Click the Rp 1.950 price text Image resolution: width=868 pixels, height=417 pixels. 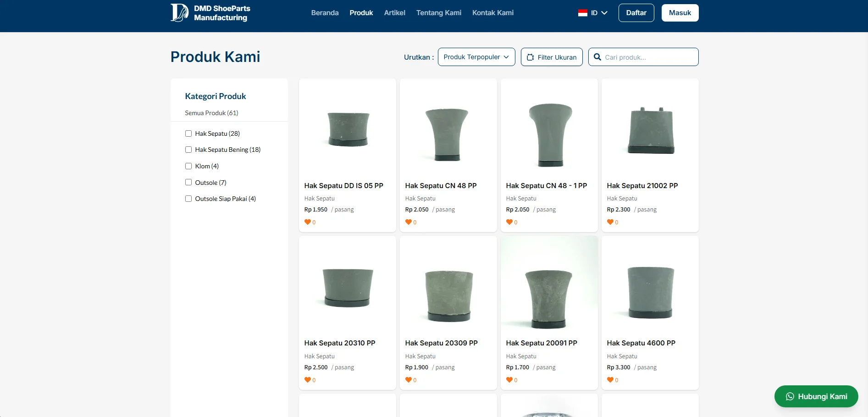point(316,210)
